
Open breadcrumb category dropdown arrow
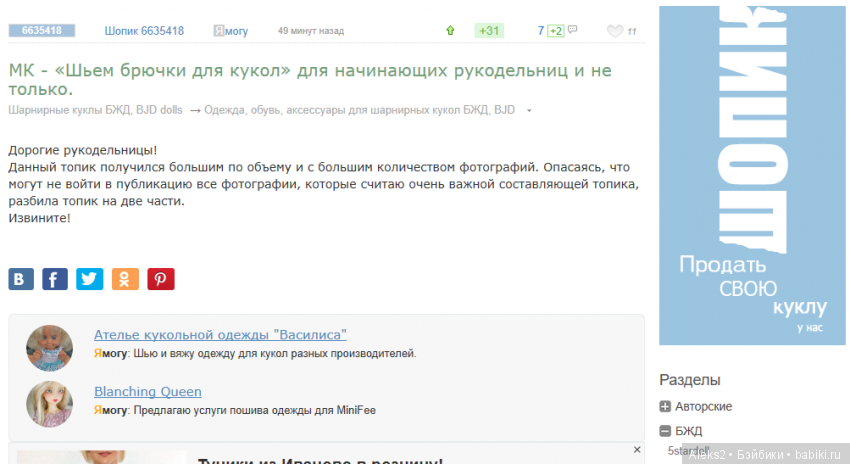click(529, 110)
